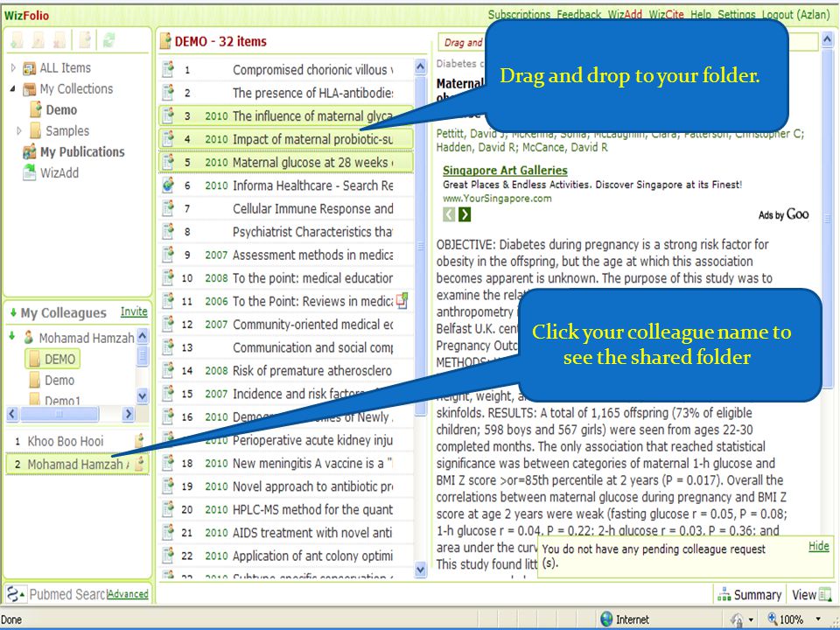The width and height of the screenshot is (840, 630).
Task: Select item 12 Community-oriented medical
Action: (x=286, y=324)
